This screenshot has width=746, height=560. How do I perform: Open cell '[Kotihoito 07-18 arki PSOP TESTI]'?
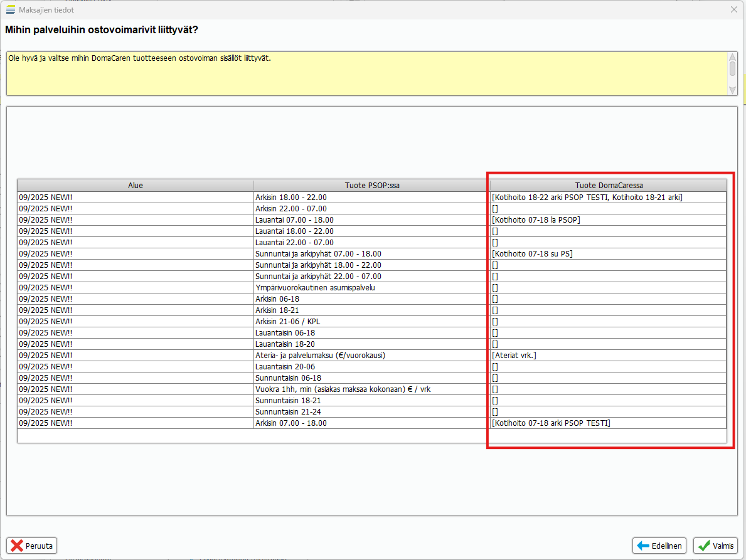609,423
